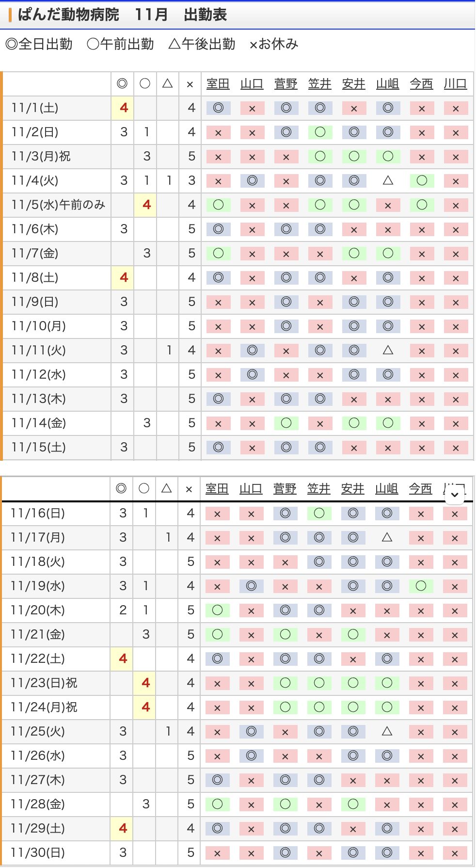Click highlighted count 4 on 11/8(土) row
The width and height of the screenshot is (476, 868).
point(124,278)
